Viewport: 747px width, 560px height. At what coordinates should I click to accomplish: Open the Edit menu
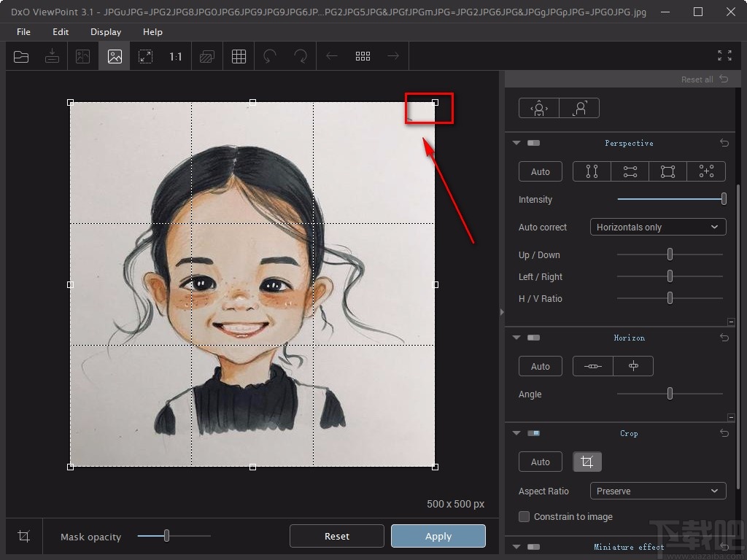pyautogui.click(x=61, y=31)
